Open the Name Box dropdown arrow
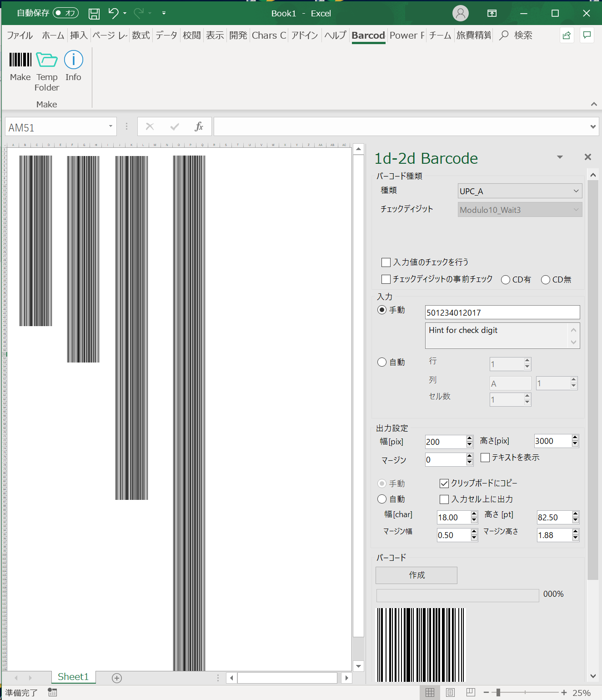Viewport: 602px width, 700px height. [x=110, y=126]
